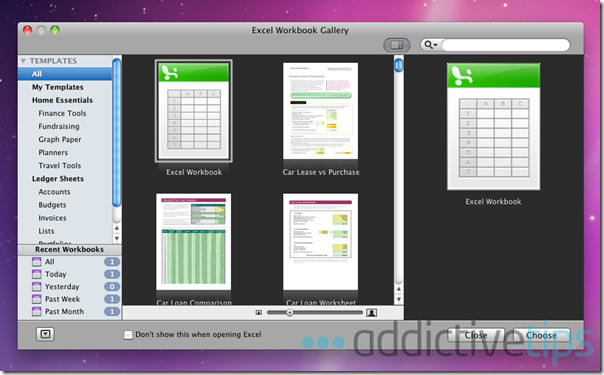
Task: Collapse the TEMPLATES disclosure triangle
Action: click(23, 61)
